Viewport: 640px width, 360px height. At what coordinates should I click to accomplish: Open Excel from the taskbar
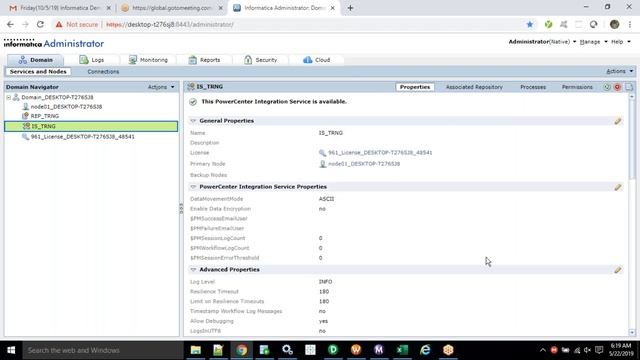click(402, 350)
